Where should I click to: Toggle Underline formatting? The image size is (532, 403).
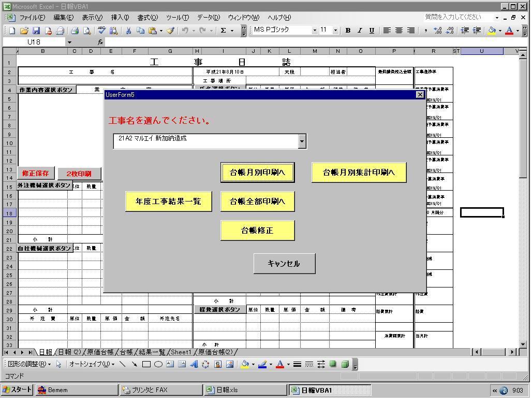[x=372, y=31]
